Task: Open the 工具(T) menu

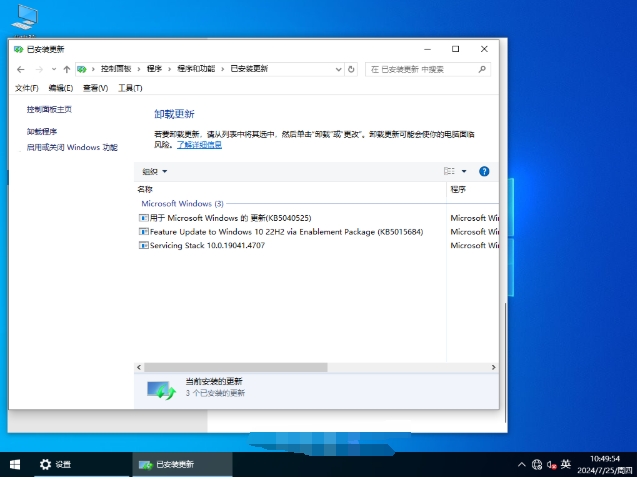Action: [130, 88]
